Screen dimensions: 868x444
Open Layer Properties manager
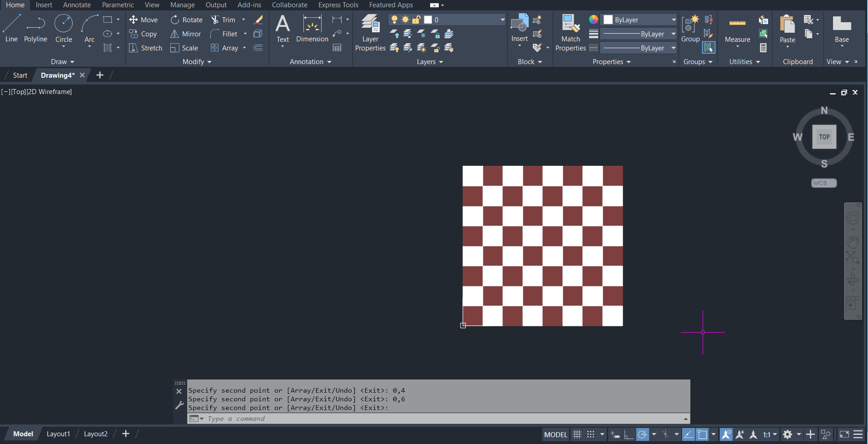pyautogui.click(x=370, y=32)
